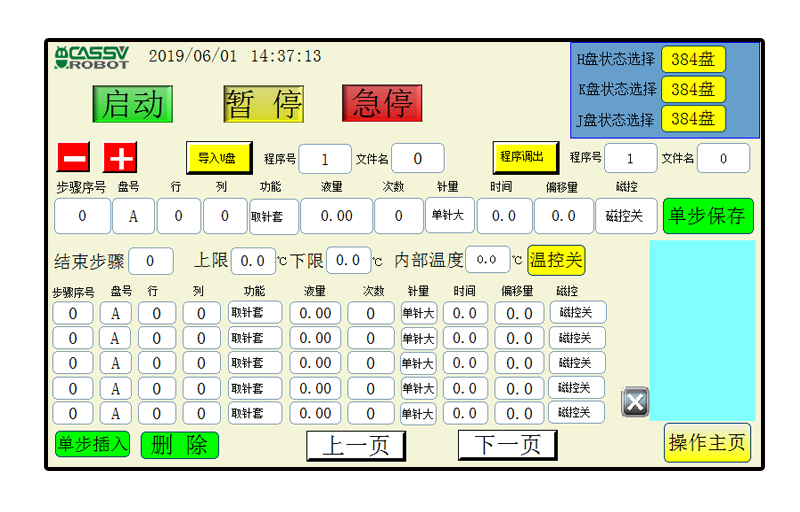
Task: Open 操作主页 operation home page
Action: click(x=707, y=443)
